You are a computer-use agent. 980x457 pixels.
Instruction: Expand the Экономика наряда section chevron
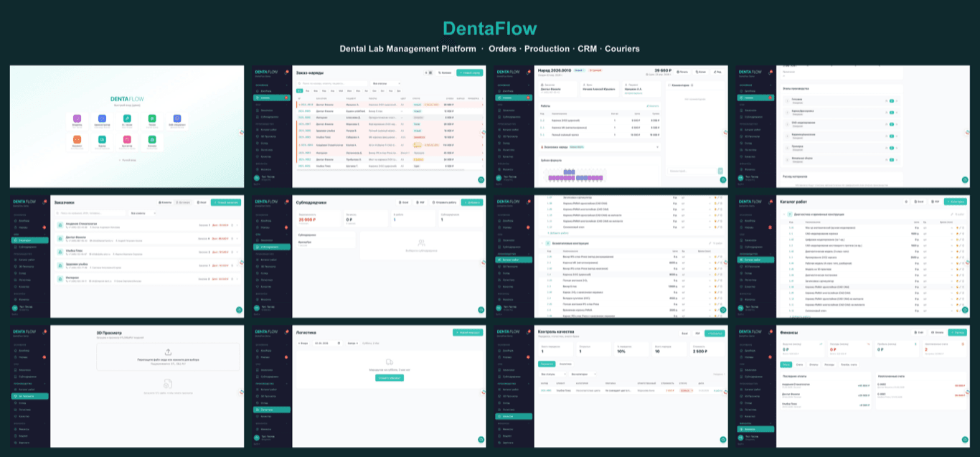pos(657,146)
